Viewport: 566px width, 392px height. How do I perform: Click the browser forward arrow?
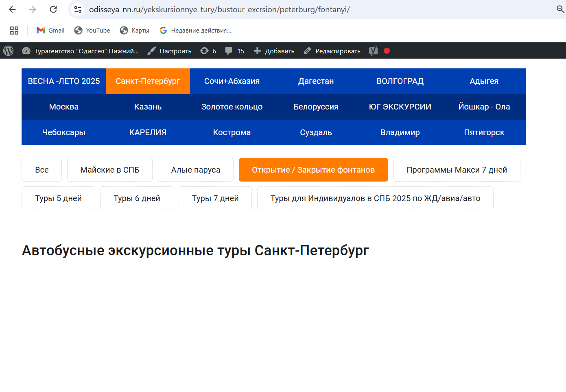[x=33, y=9]
